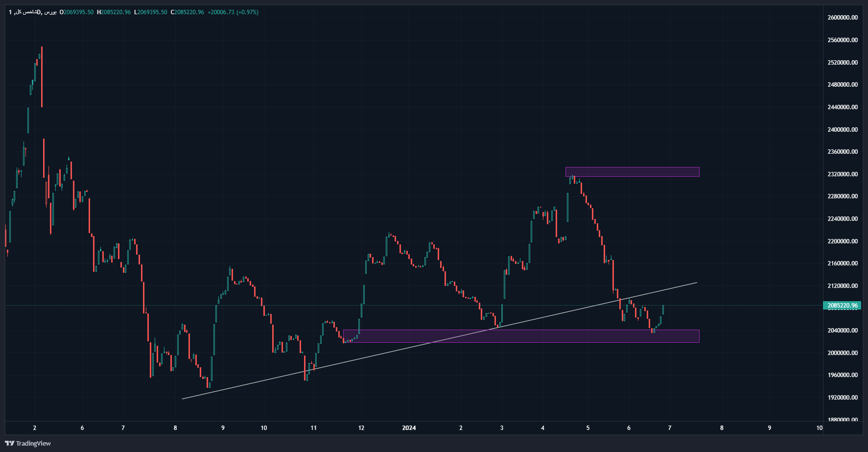
Task: Click the 2000000.00 price axis label
Action: (842, 353)
